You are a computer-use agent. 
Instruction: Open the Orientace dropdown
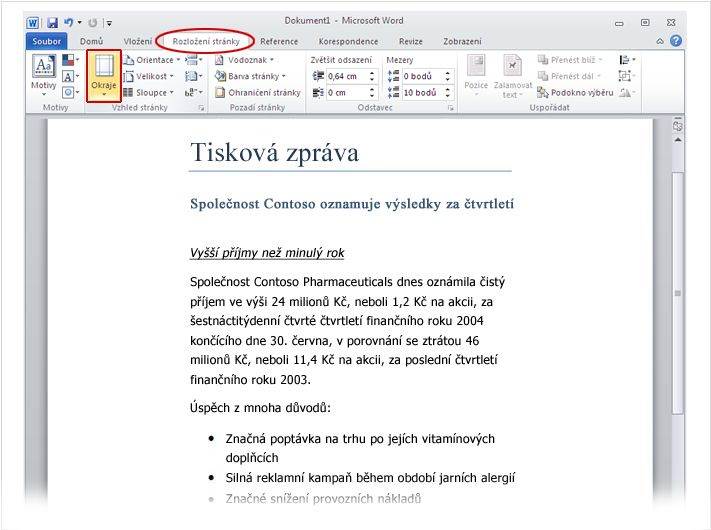click(152, 60)
